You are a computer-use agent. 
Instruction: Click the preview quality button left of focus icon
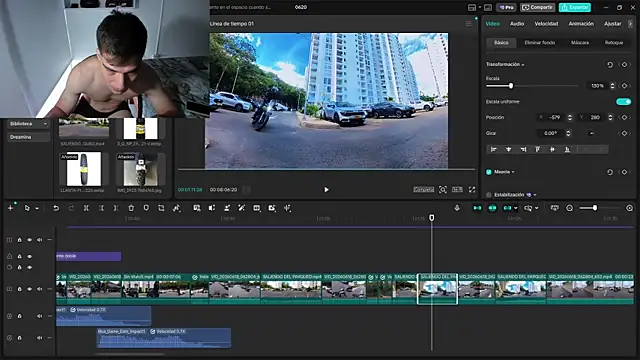[x=424, y=189]
